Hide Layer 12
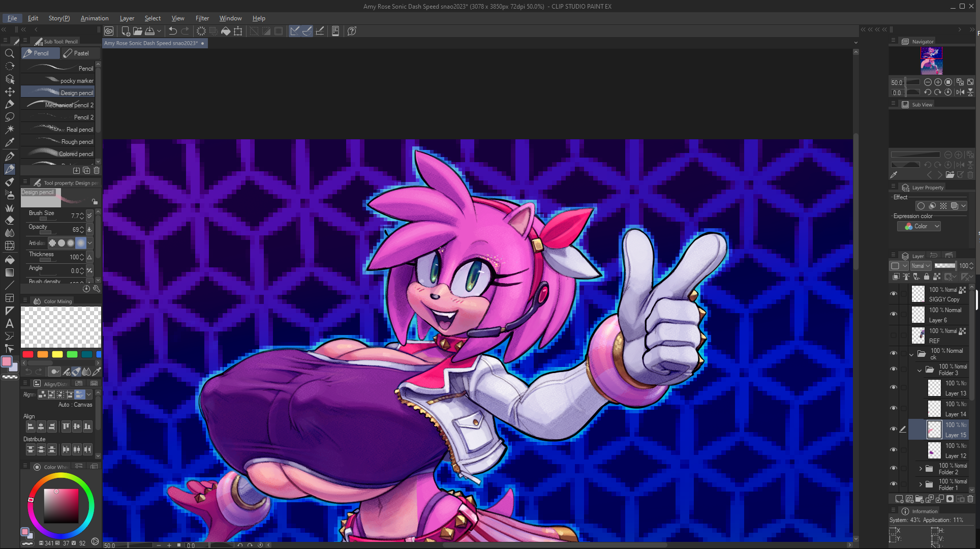 tap(894, 450)
